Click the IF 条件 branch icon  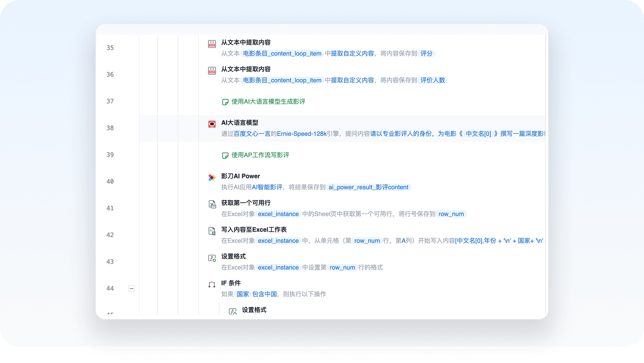coord(212,285)
